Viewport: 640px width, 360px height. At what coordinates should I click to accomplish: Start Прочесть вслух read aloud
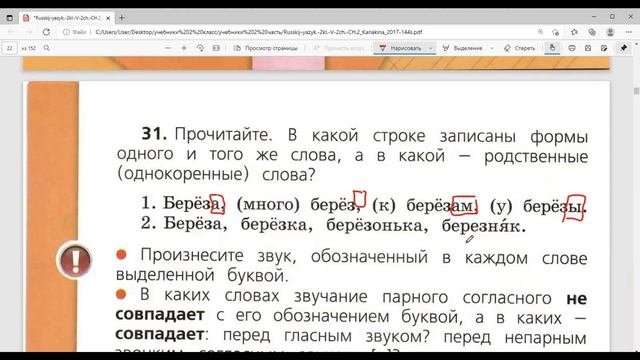click(x=338, y=48)
